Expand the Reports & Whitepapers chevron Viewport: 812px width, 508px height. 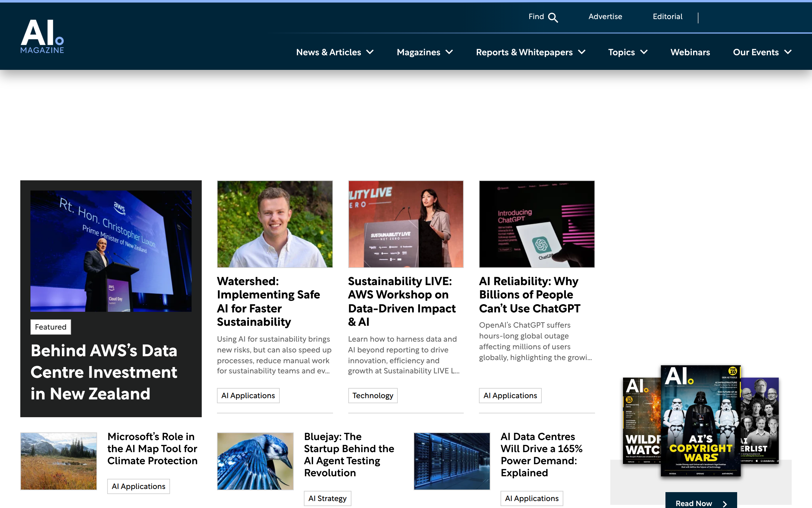pos(582,52)
